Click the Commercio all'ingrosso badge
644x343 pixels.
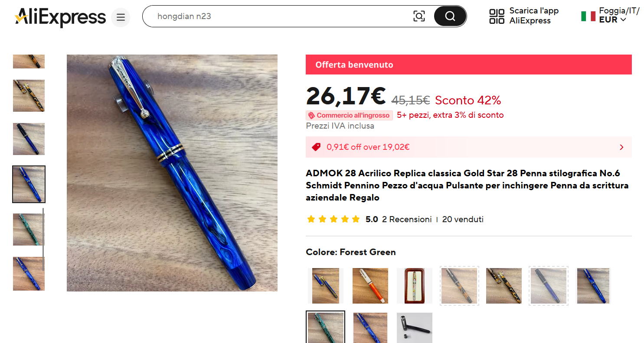click(x=349, y=115)
